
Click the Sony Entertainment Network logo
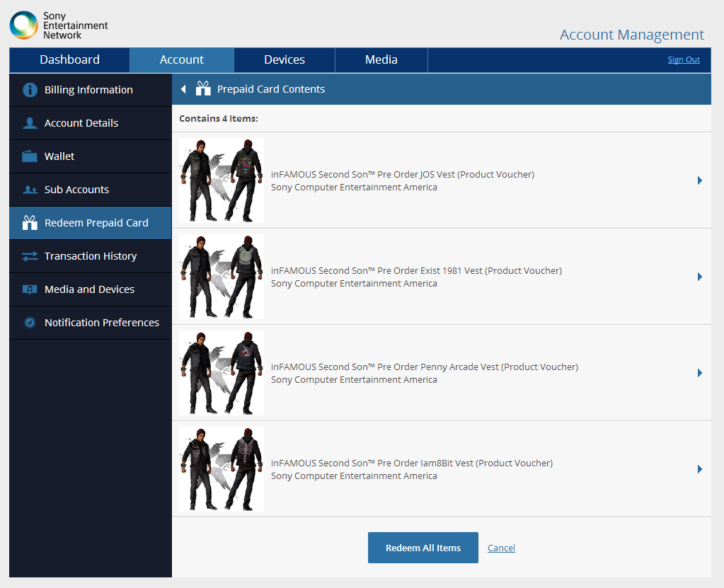pos(59,25)
